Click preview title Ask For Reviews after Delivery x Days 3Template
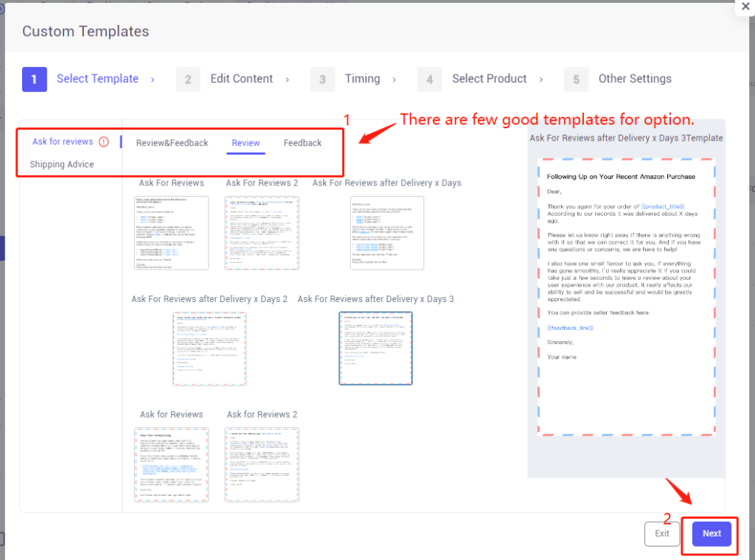 tap(626, 138)
